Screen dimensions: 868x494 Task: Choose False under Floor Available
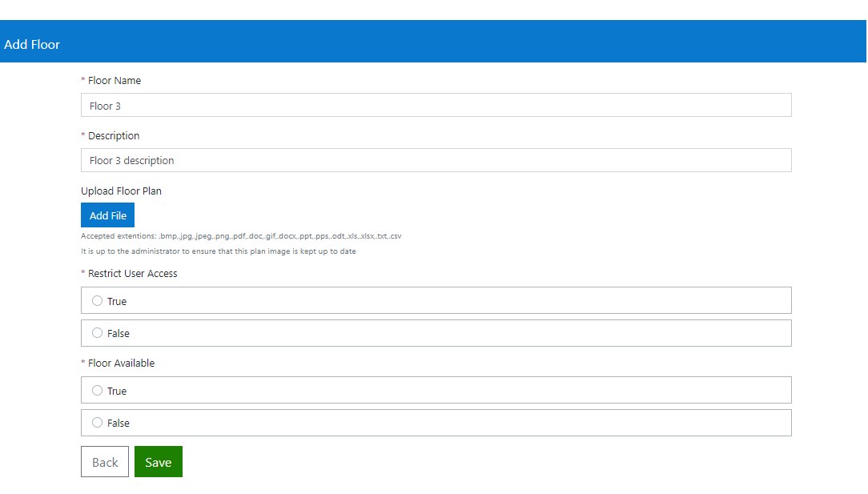click(x=98, y=423)
